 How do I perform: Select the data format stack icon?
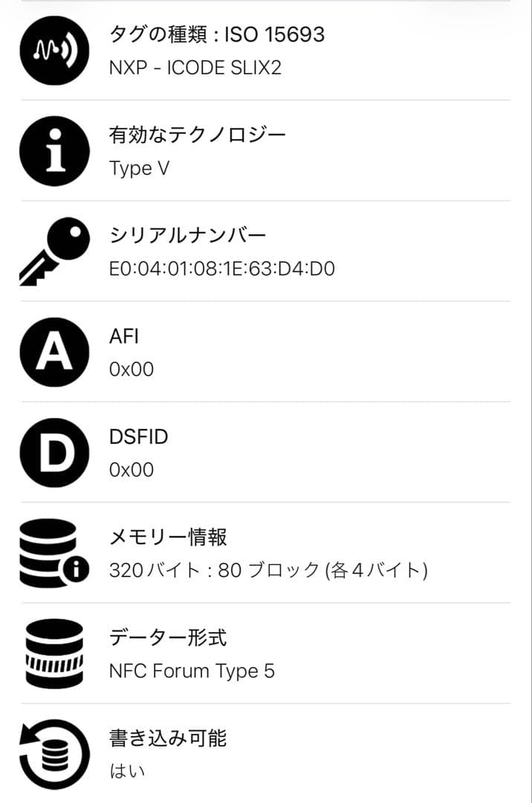[x=53, y=652]
